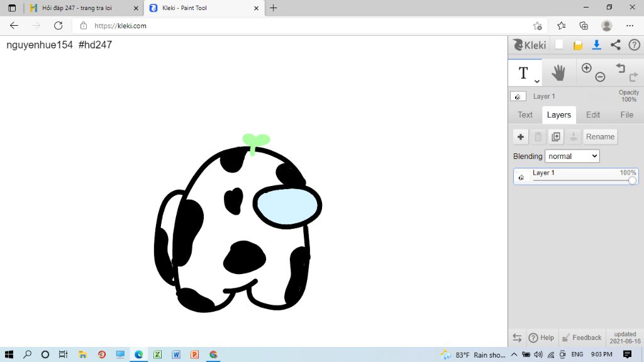The image size is (644, 362).
Task: Close the Hỏi đáp 247 tab
Action: tap(136, 8)
